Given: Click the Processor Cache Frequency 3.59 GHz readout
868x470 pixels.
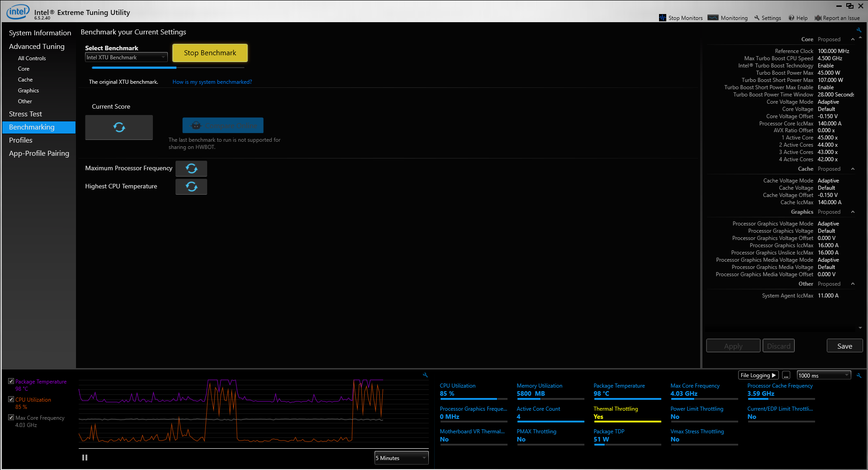Looking at the screenshot, I should pos(761,393).
